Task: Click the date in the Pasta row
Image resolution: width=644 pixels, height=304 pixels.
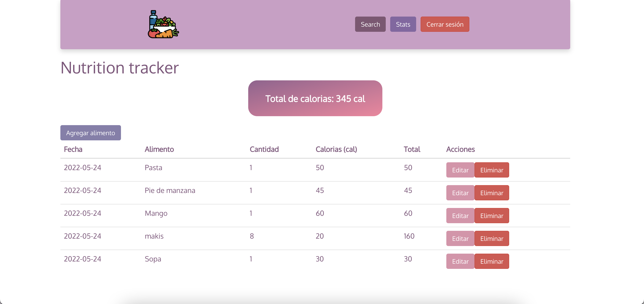Action: (x=83, y=168)
